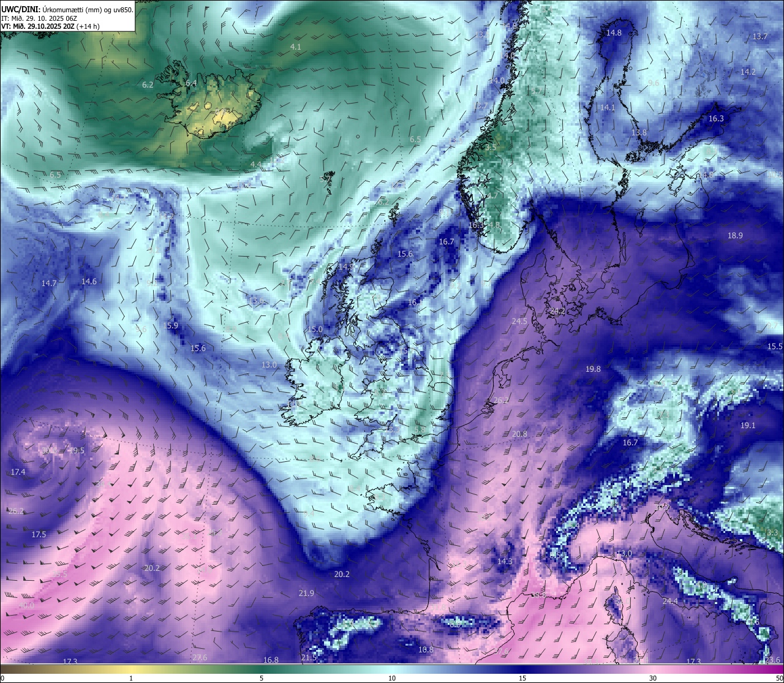The width and height of the screenshot is (784, 683).
Task: Click the 14.6 value on the map
Action: pyautogui.click(x=89, y=282)
